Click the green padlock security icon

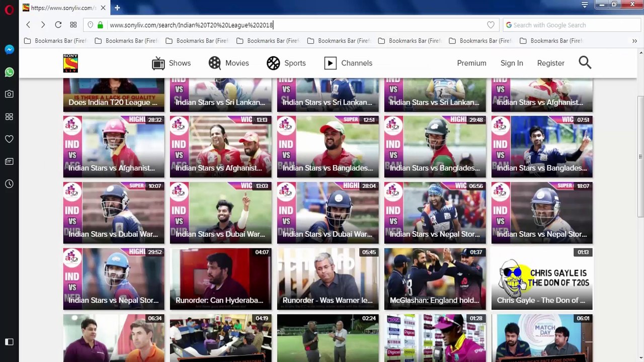[x=100, y=25]
